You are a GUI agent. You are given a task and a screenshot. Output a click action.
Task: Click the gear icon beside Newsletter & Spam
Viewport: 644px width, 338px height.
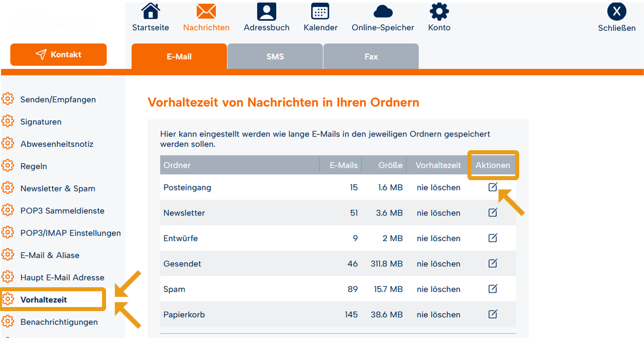tap(8, 188)
